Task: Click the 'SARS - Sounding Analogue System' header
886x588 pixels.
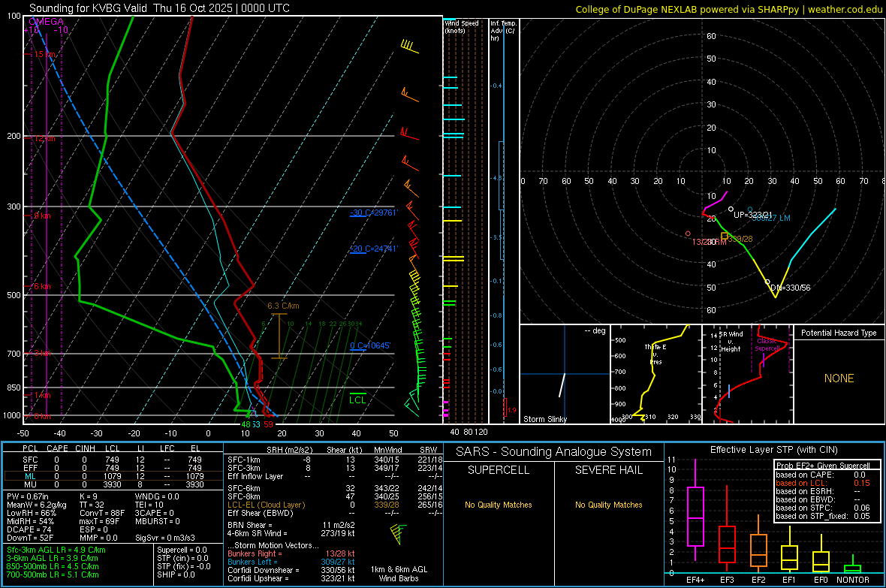Action: point(554,452)
